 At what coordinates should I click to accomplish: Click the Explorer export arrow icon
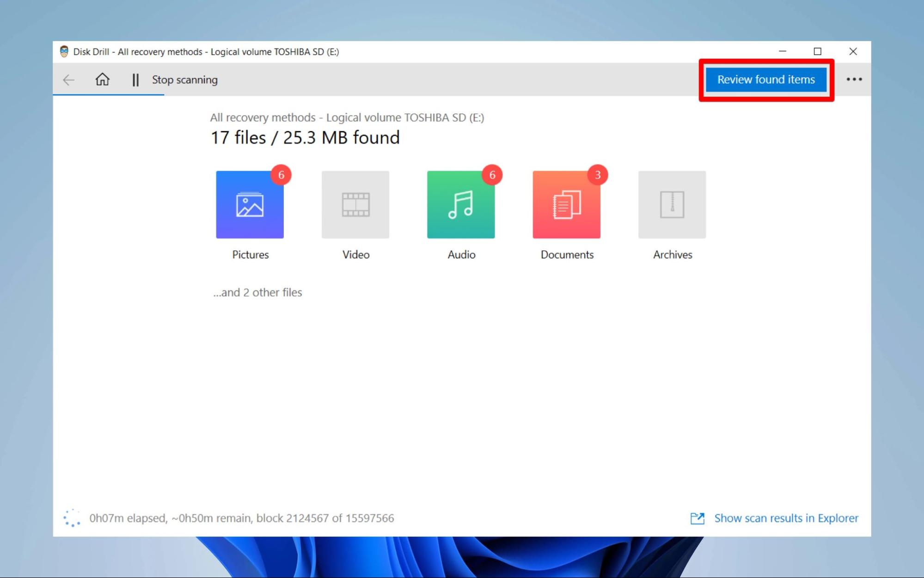(x=698, y=518)
